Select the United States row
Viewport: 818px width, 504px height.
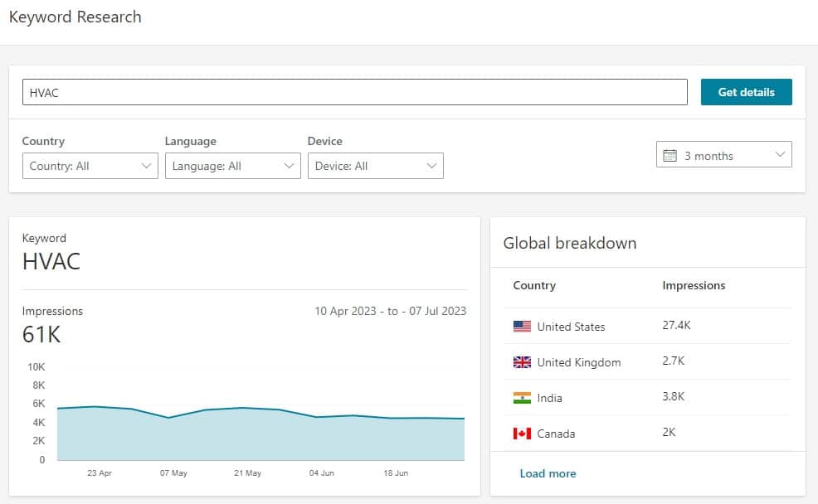[x=647, y=327]
